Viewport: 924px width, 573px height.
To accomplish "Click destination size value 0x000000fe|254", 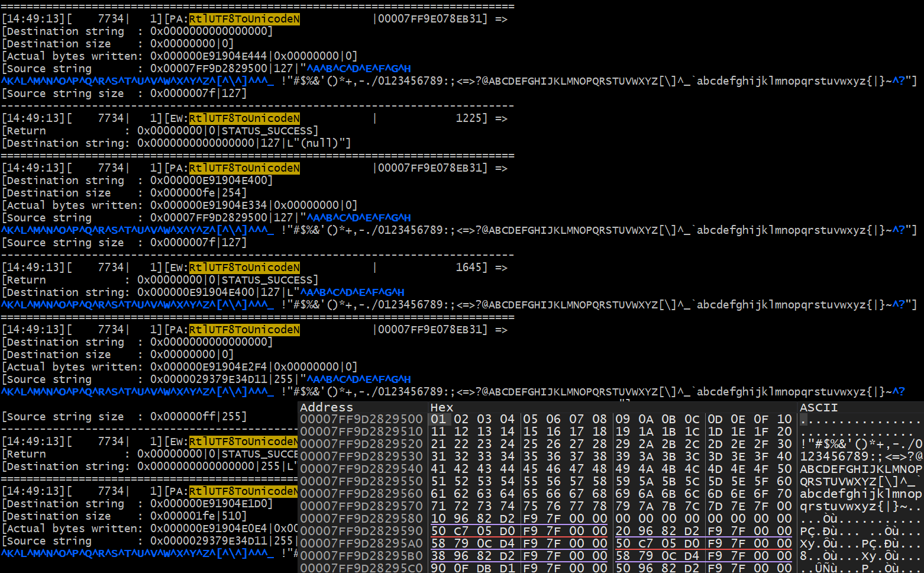I will point(198,193).
